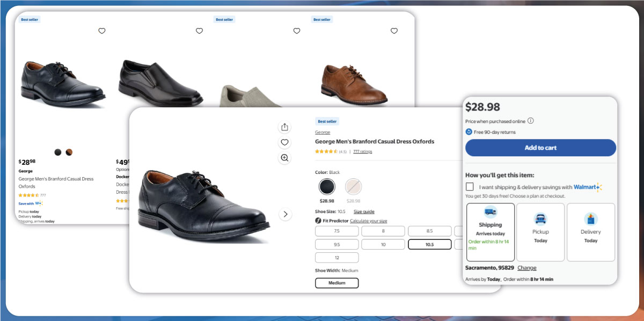Click the Best seller badge on the detail page
Image resolution: width=644 pixels, height=321 pixels.
(x=327, y=121)
